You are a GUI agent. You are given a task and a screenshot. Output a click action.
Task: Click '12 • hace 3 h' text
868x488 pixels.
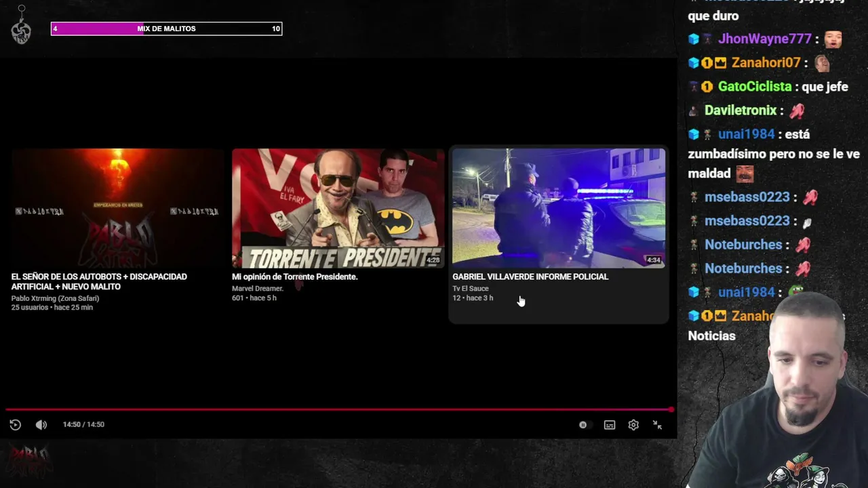click(473, 298)
